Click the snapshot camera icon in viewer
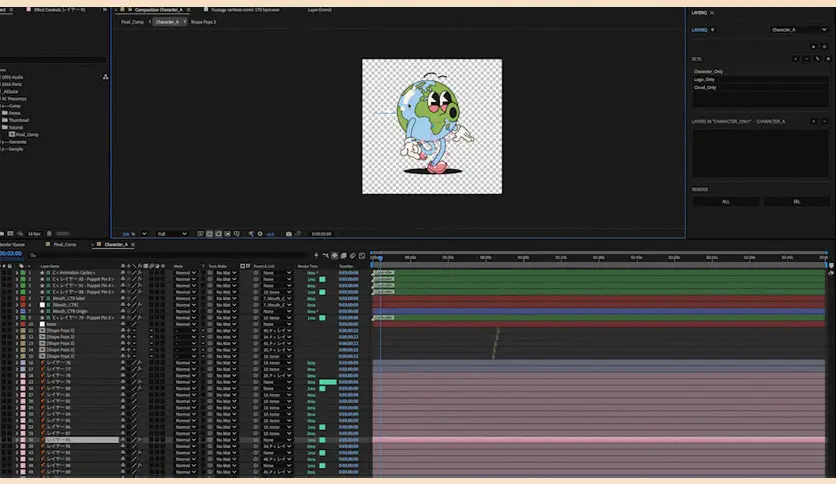Viewport: 836px width, 484px height. [x=288, y=234]
